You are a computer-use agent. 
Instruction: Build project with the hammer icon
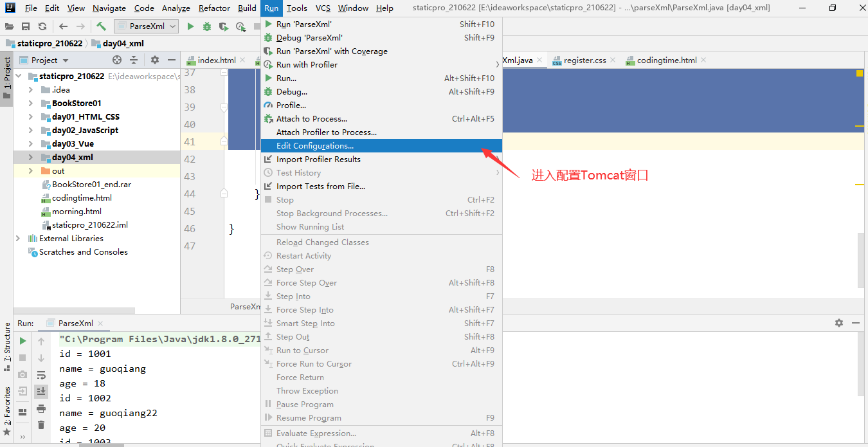click(x=101, y=26)
